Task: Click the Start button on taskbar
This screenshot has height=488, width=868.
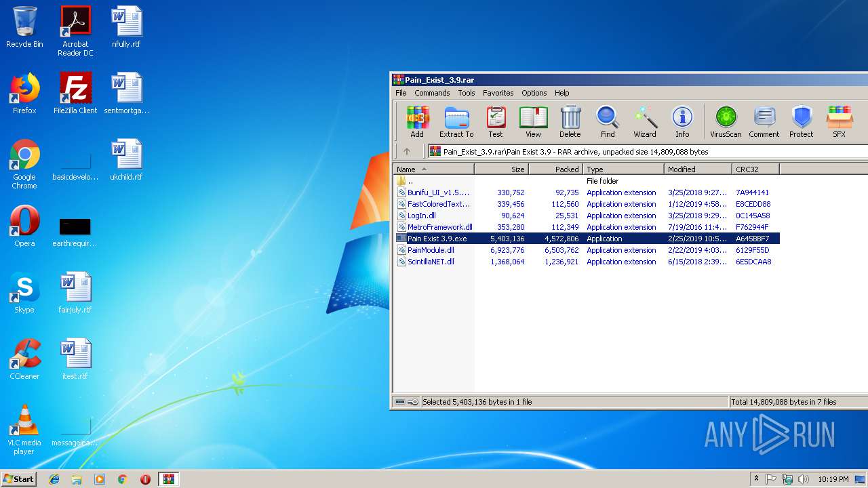Action: (18, 479)
